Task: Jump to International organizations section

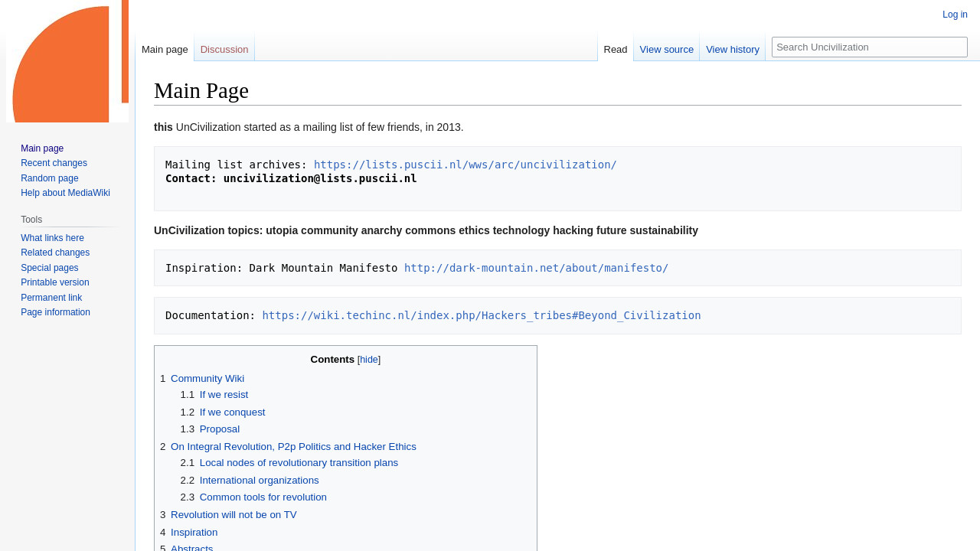Action: coord(259,481)
